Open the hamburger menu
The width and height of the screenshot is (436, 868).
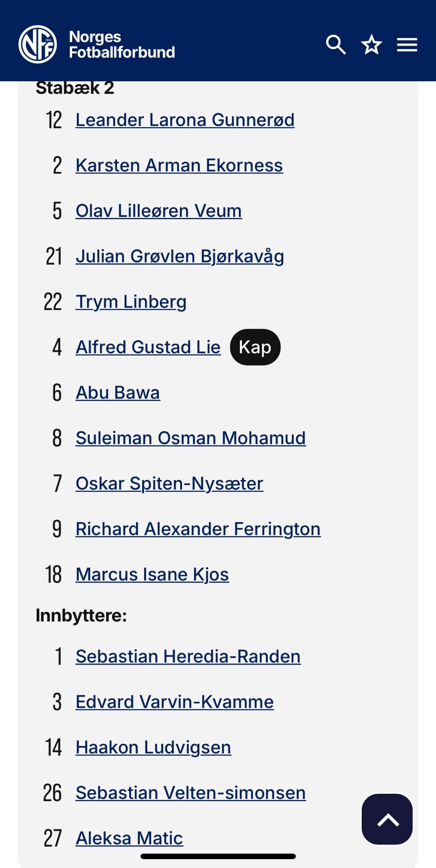coord(407,45)
